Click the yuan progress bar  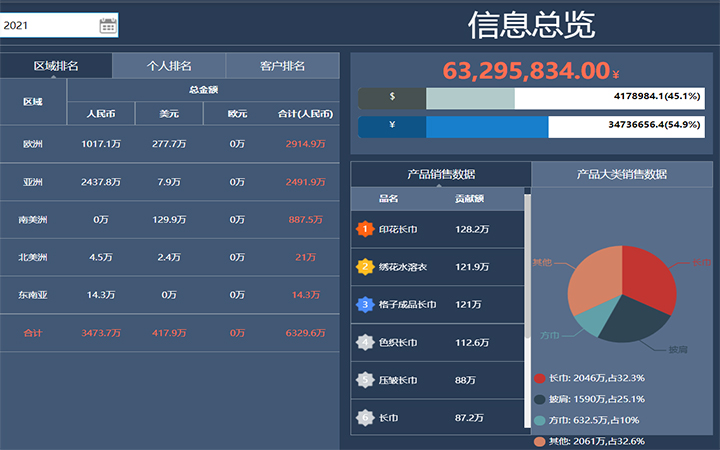(x=531, y=127)
